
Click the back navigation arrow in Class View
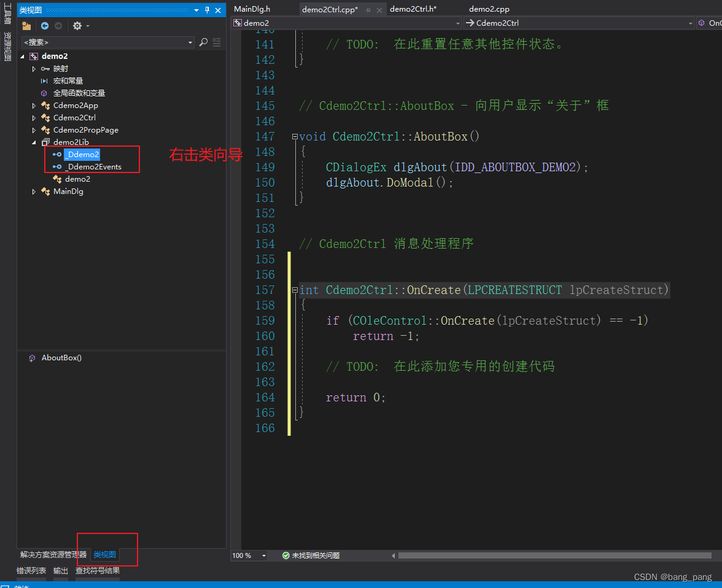pos(44,26)
